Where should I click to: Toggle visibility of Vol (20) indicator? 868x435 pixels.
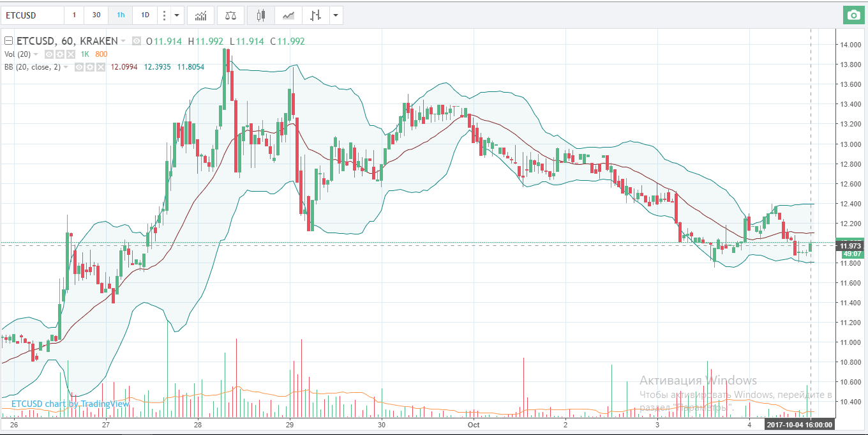[50, 54]
